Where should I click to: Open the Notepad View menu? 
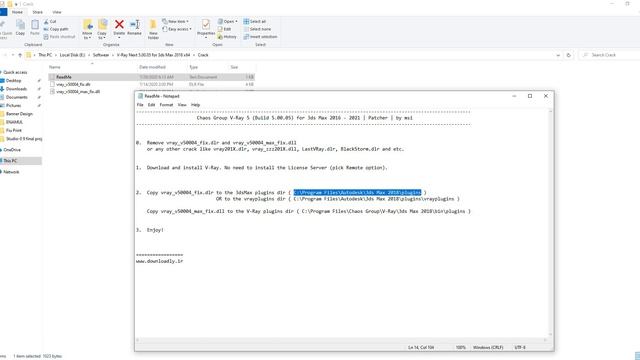point(182,105)
